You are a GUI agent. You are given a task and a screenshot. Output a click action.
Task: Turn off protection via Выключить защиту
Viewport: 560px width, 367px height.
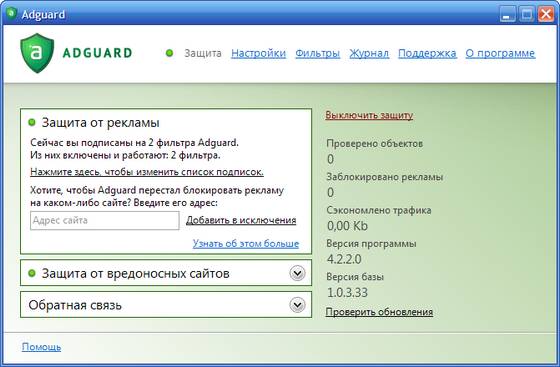pos(369,115)
